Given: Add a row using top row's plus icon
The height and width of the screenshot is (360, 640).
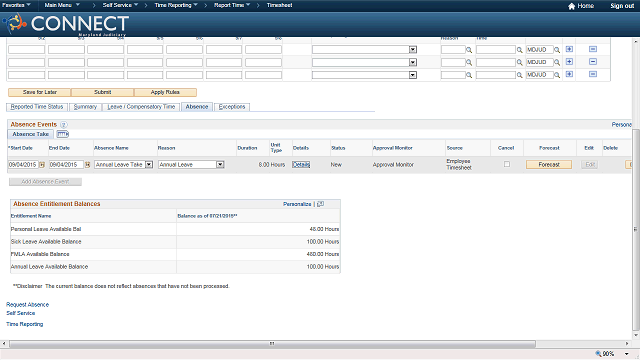Looking at the screenshot, I should coord(569,49).
